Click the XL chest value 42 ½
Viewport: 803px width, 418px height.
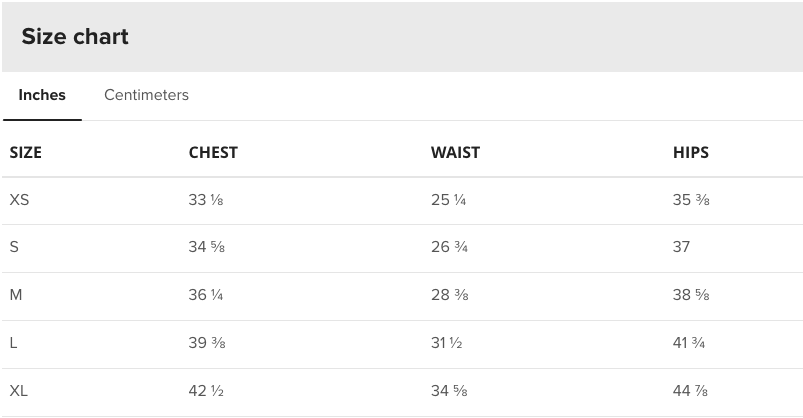tap(206, 391)
